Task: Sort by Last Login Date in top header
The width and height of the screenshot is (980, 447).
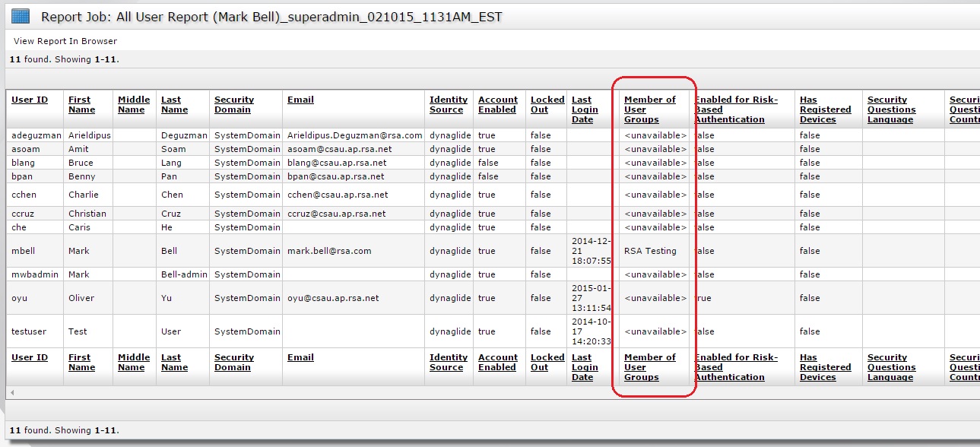Action: [582, 109]
